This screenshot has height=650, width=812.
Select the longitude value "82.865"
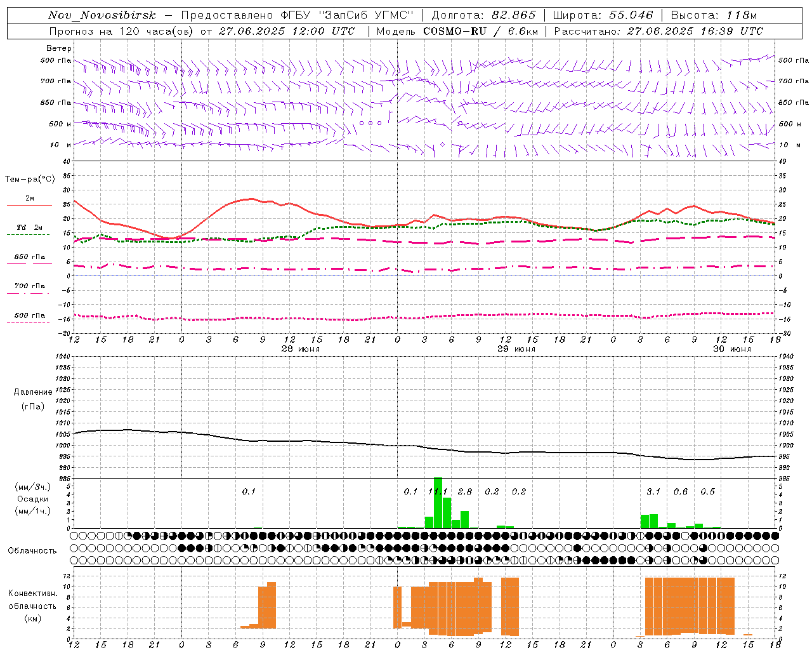514,15
